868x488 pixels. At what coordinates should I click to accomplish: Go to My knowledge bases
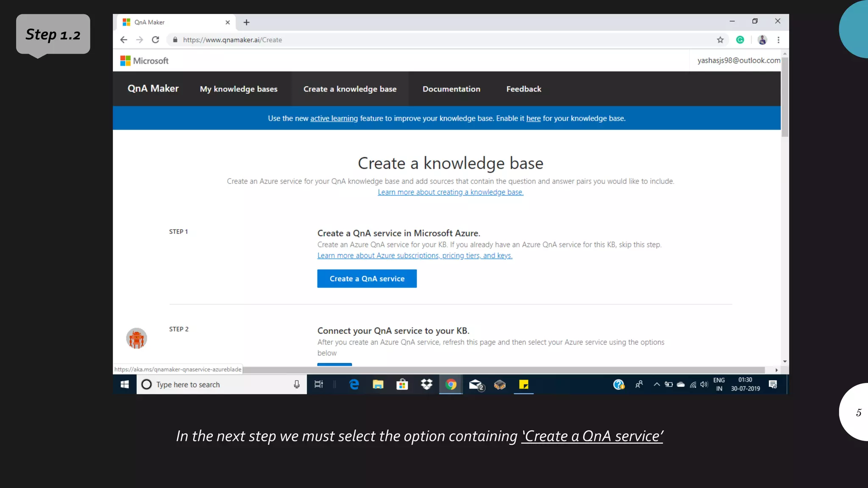pos(239,89)
